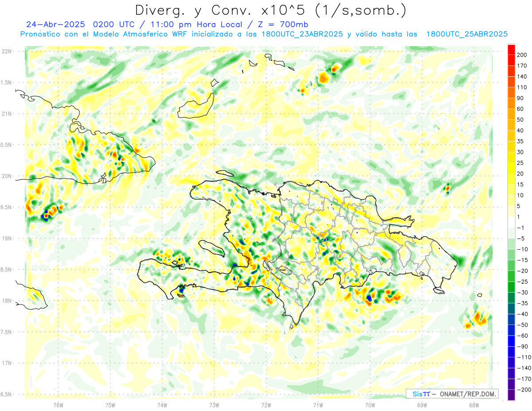Click the 'SisTT – ONAMET/REP.DOM.' credit label
The image size is (532, 411).
[x=453, y=394]
